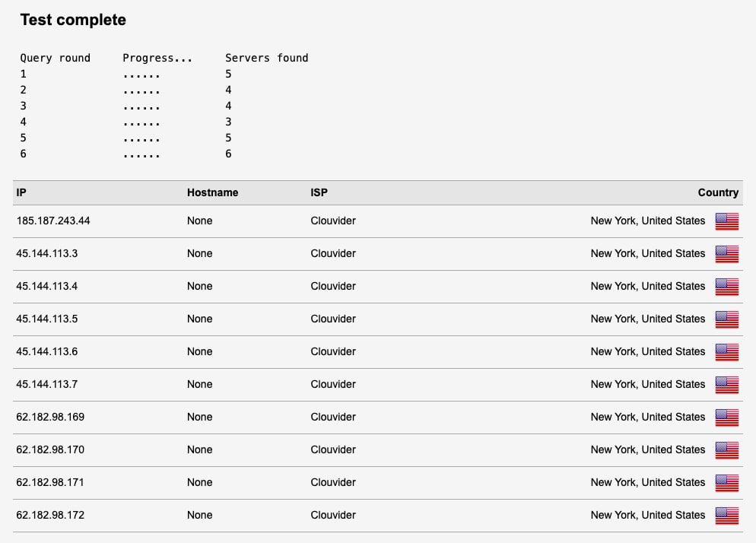Click the Hostname column header
This screenshot has width=756, height=543.
[x=212, y=192]
